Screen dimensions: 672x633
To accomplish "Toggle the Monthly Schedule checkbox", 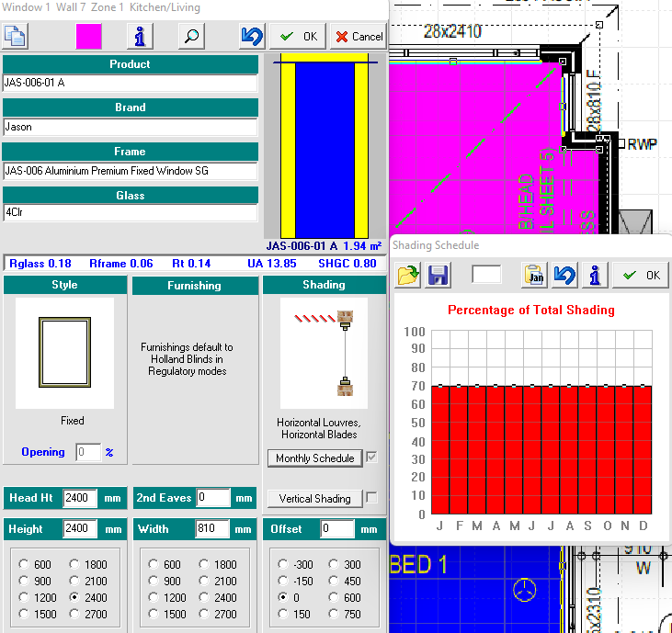I will pyautogui.click(x=371, y=458).
